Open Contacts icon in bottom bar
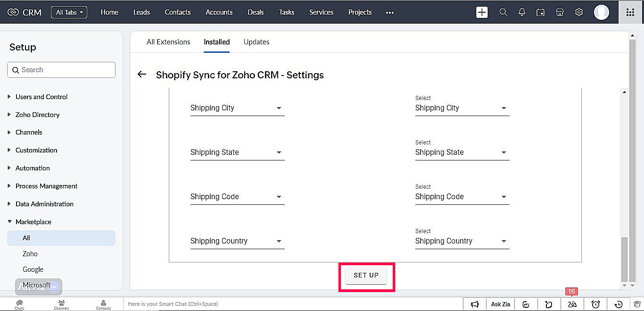The height and width of the screenshot is (311, 644). tap(103, 304)
